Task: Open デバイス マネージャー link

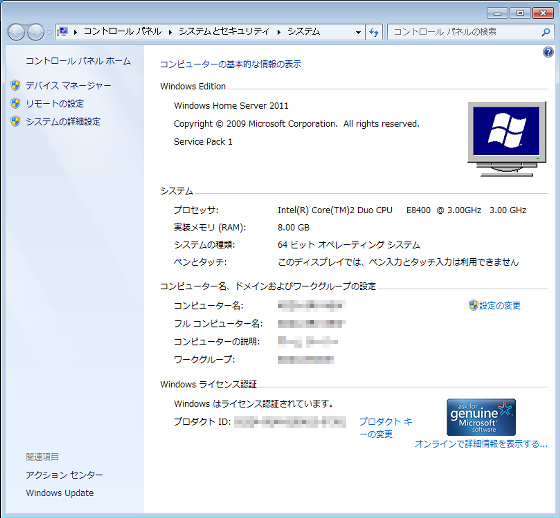Action: pyautogui.click(x=69, y=85)
